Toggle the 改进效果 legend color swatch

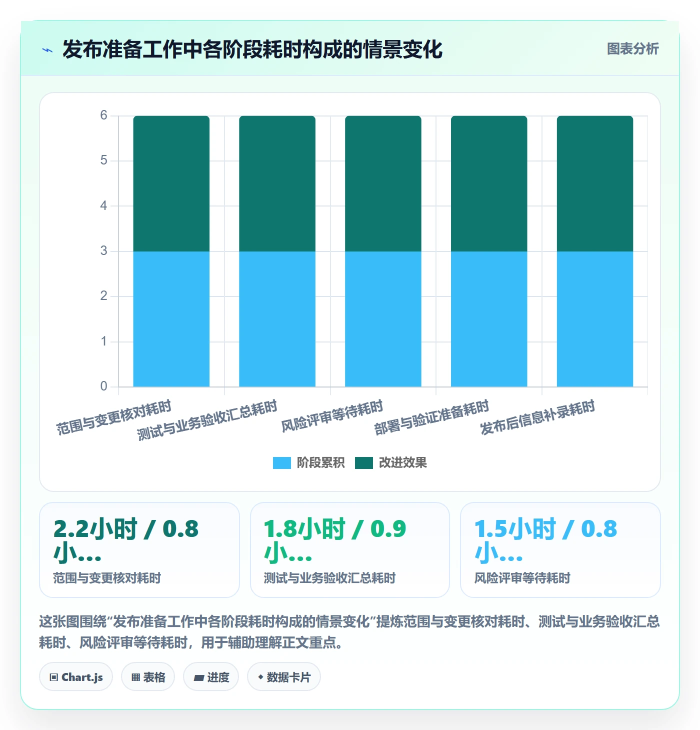coord(364,463)
